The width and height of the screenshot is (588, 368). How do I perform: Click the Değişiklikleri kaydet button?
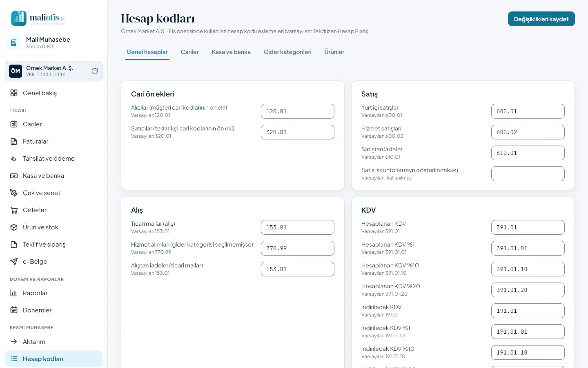(x=541, y=19)
